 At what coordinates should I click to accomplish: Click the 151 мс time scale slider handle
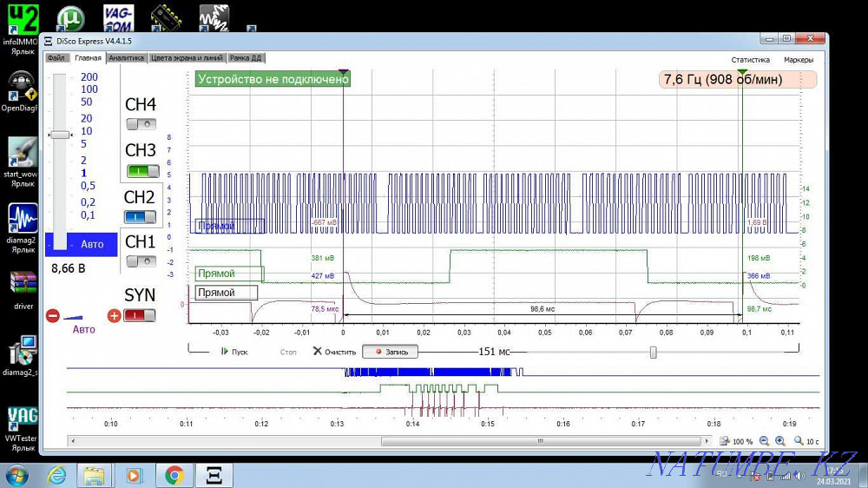pos(654,352)
